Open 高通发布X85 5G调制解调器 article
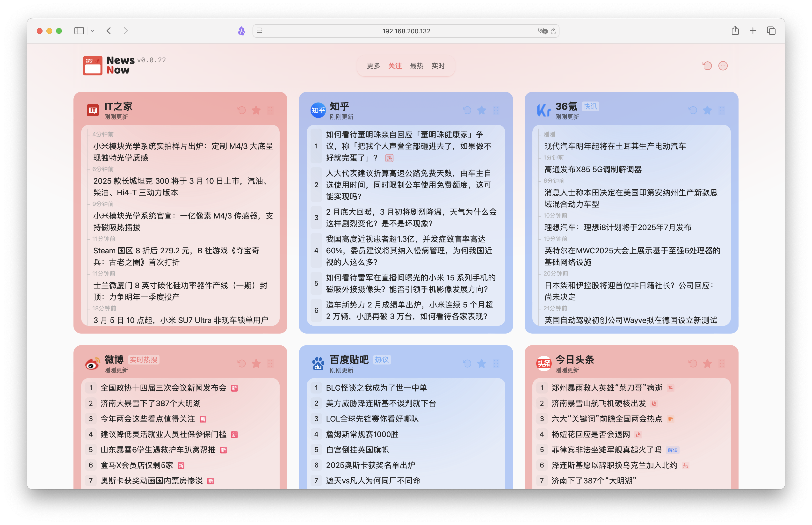 pyautogui.click(x=593, y=169)
